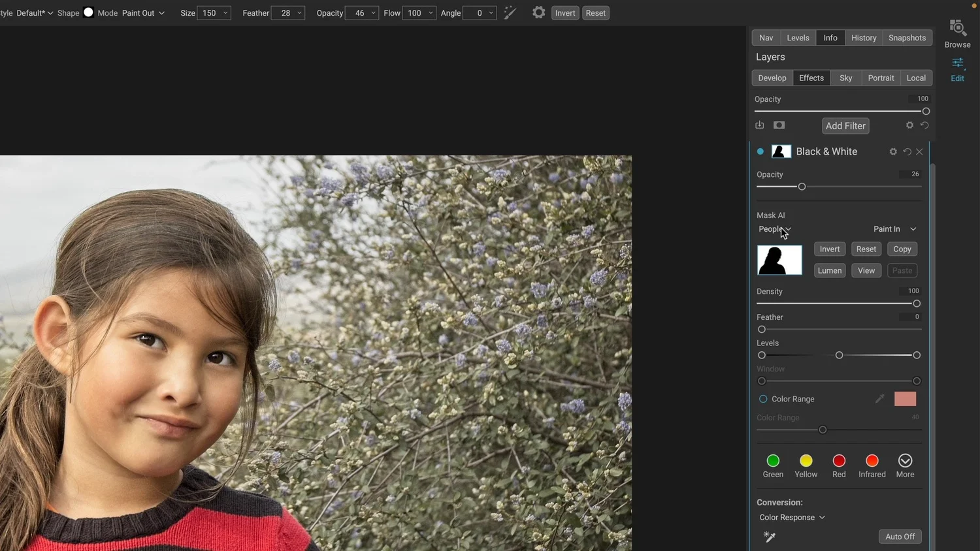Screen dimensions: 980x551
Task: Open the Develop tab
Action: pyautogui.click(x=772, y=78)
